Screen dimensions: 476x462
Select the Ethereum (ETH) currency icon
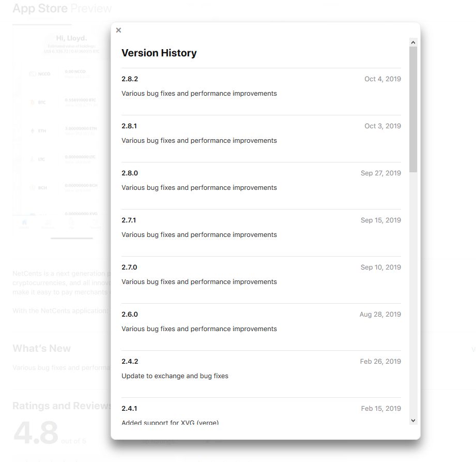tap(32, 131)
